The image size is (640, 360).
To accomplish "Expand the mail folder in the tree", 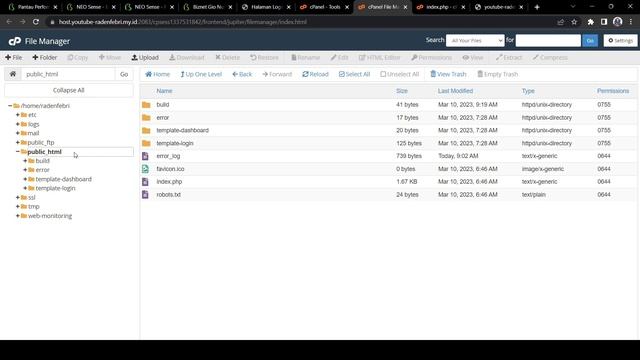I will [18, 133].
